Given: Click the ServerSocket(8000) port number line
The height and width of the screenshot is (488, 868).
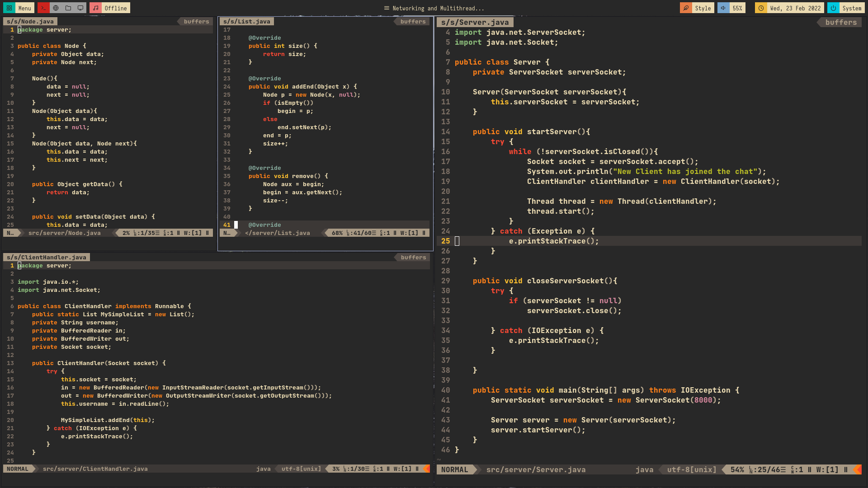Looking at the screenshot, I should pyautogui.click(x=606, y=400).
